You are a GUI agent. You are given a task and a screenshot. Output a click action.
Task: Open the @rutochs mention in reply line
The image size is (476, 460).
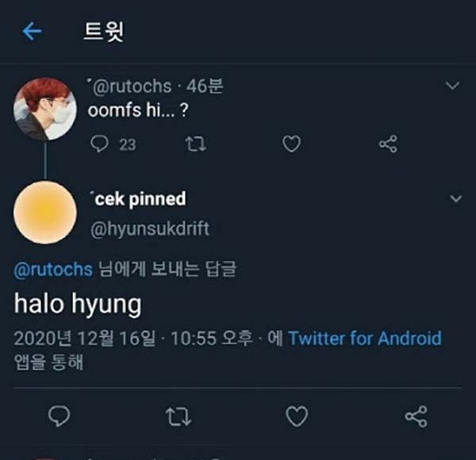point(53,270)
